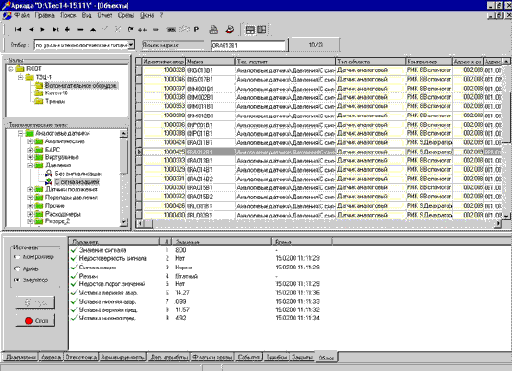
Task: Open the Отчет menu
Action: [x=105, y=15]
